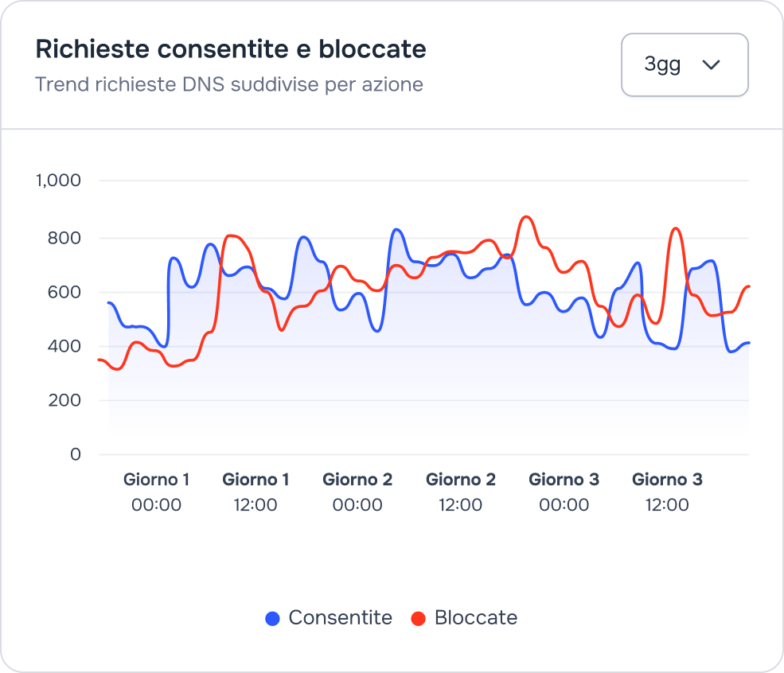This screenshot has height=673, width=784.
Task: Click the blue Consentite legend dot
Action: (x=273, y=619)
